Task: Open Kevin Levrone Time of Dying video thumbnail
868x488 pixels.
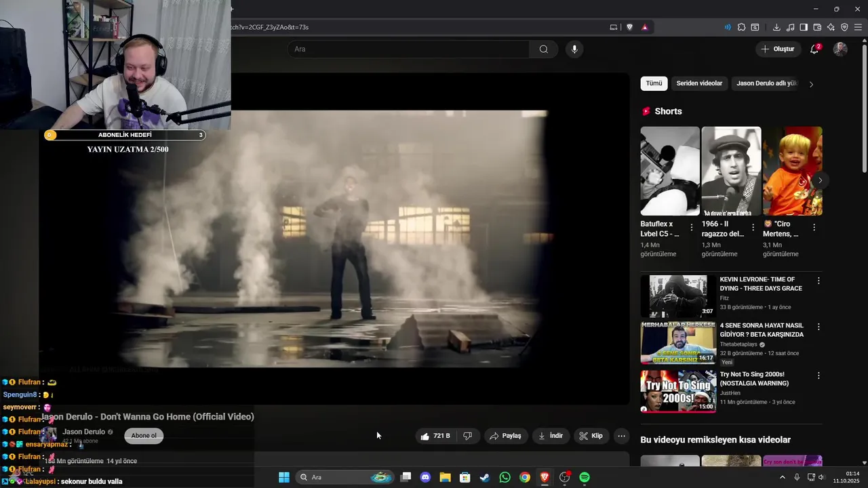Action: tap(678, 296)
